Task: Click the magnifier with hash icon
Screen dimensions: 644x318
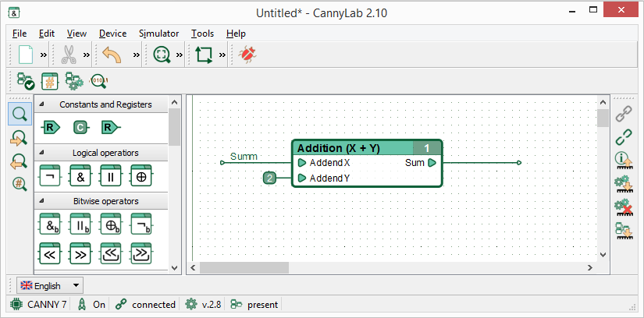Action: [x=20, y=183]
